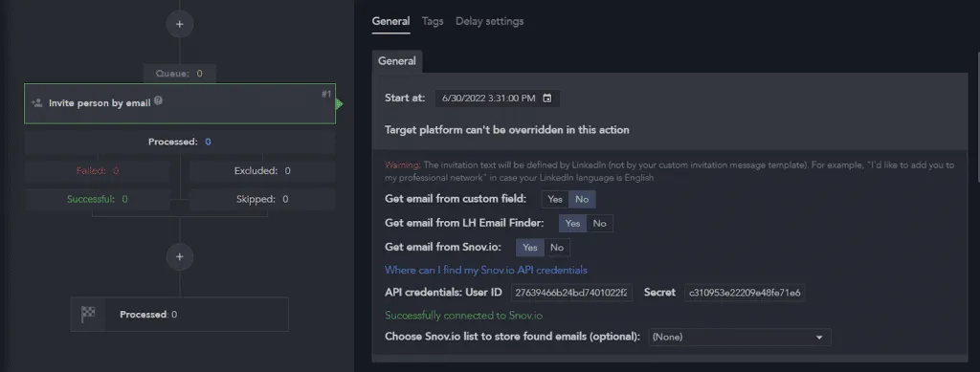
Task: Switch to the Tags tab
Action: point(433,21)
